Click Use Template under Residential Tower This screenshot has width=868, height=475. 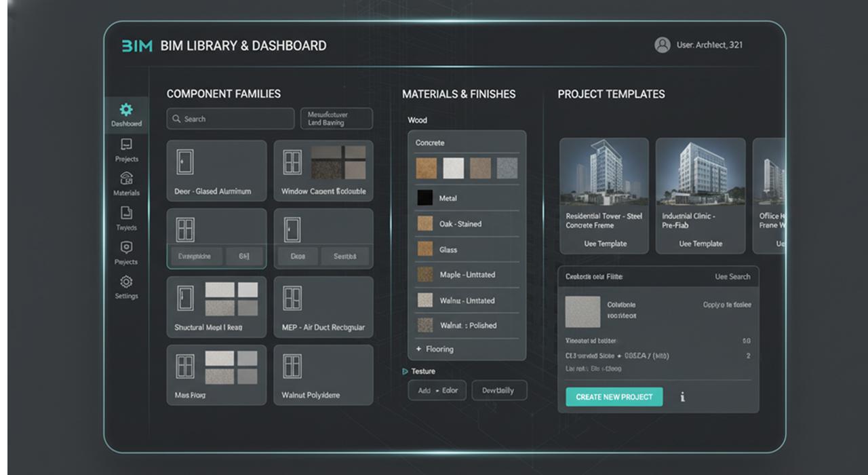605,244
